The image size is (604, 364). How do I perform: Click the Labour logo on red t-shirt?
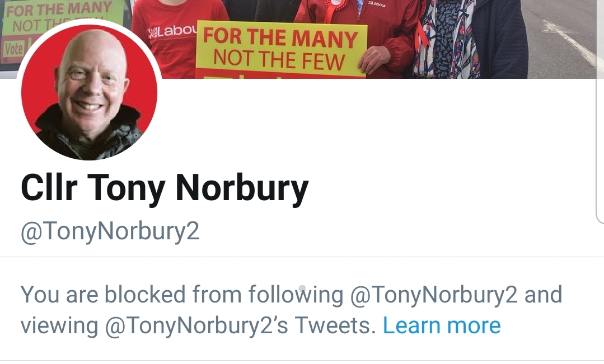172,31
